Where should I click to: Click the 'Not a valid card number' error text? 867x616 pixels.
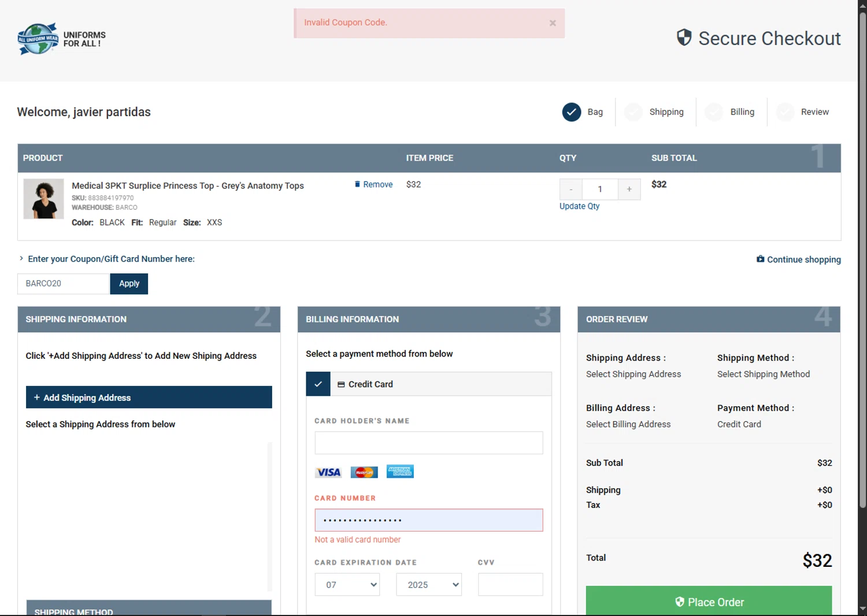[357, 540]
